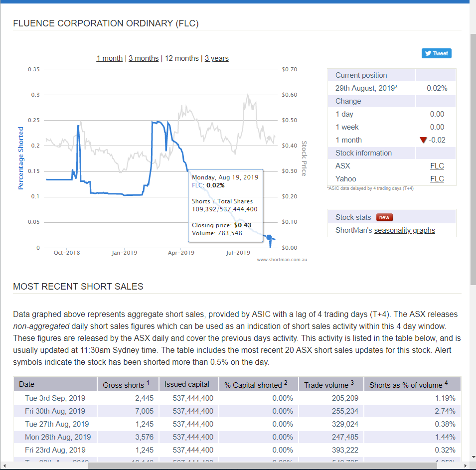The image size is (476, 470).
Task: Click the Gross shorts column header
Action: coord(128,384)
